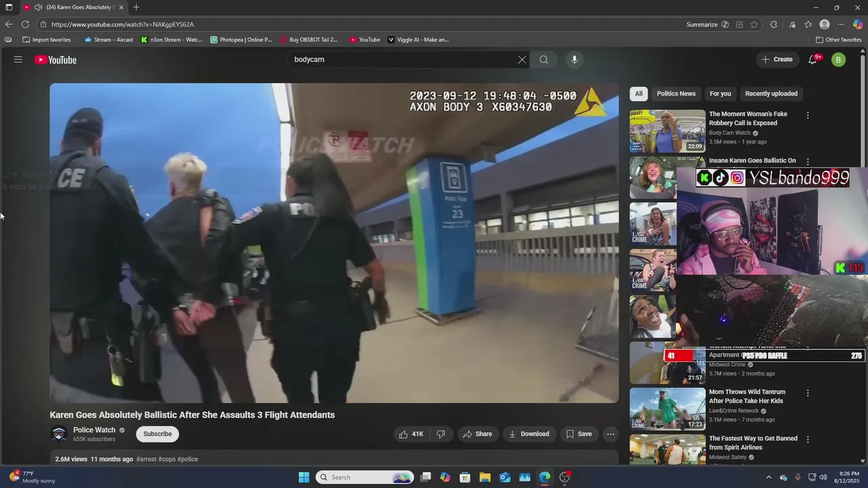Select the Recently uploaded chip
Image resolution: width=868 pixels, height=488 pixels.
point(771,94)
